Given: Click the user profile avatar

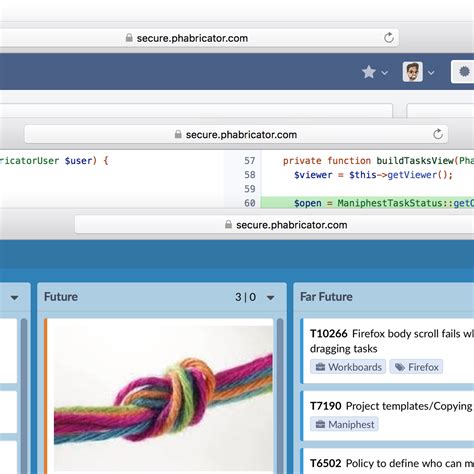Looking at the screenshot, I should pyautogui.click(x=413, y=72).
